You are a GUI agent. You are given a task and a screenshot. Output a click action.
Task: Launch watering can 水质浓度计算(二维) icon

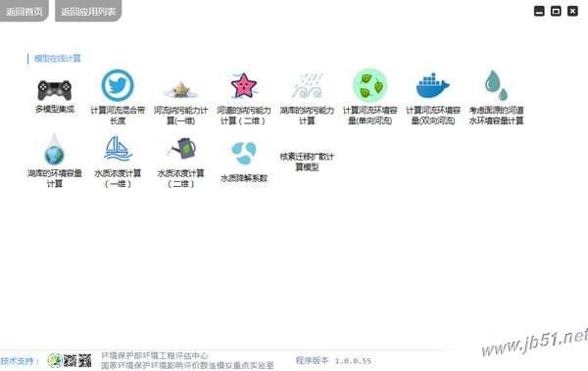pyautogui.click(x=181, y=149)
